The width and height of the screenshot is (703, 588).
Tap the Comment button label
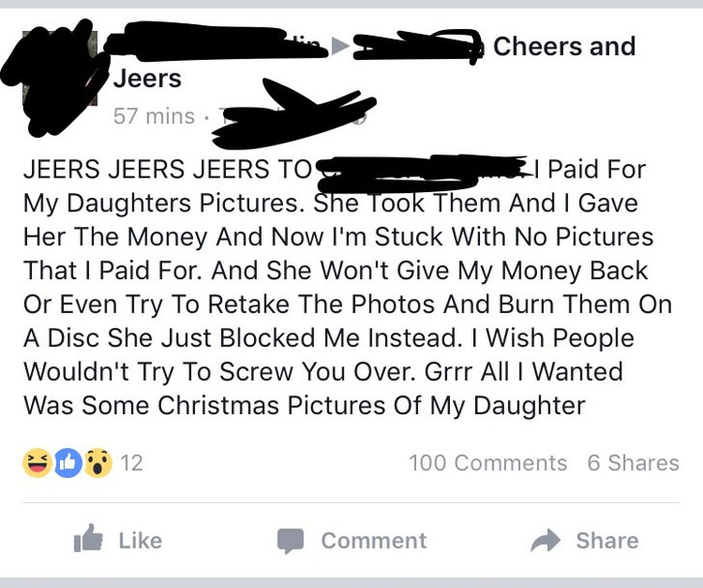(374, 541)
